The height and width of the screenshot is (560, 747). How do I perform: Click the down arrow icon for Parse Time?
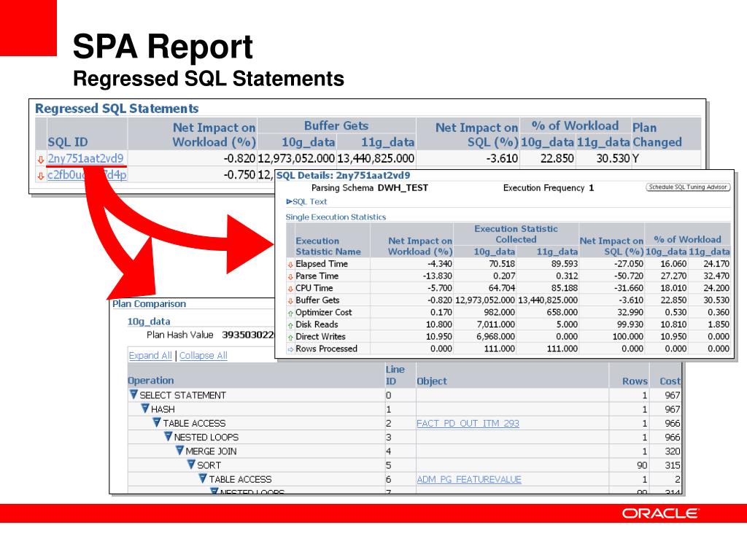(x=290, y=276)
